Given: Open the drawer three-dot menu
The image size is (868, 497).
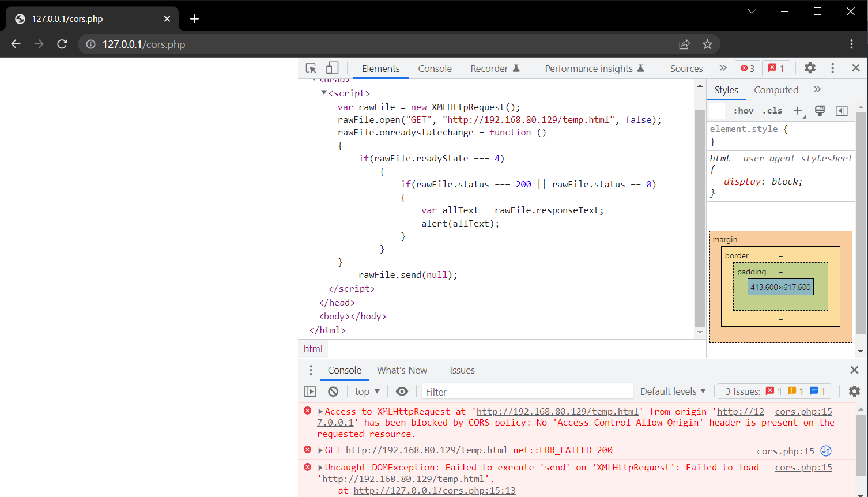Looking at the screenshot, I should pos(311,370).
